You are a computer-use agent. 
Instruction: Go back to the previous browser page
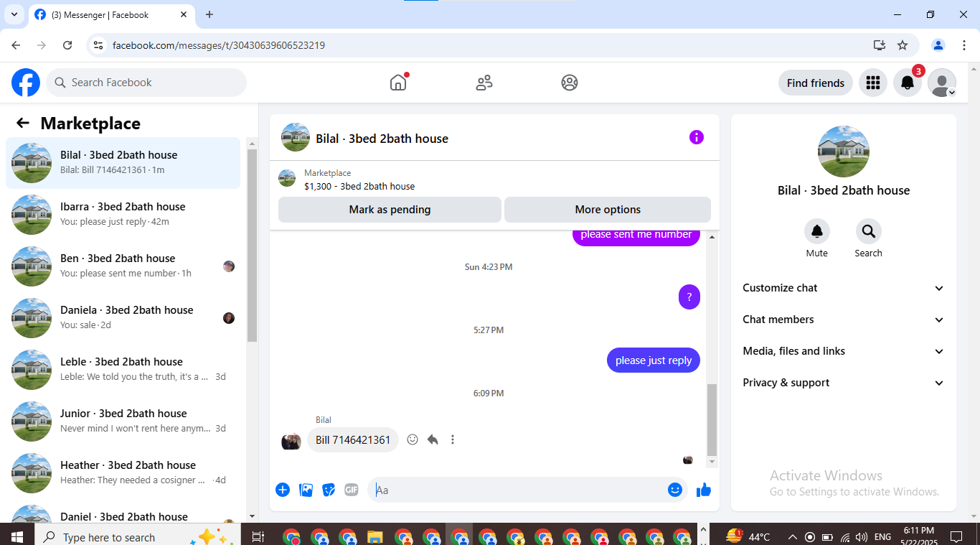coord(16,45)
